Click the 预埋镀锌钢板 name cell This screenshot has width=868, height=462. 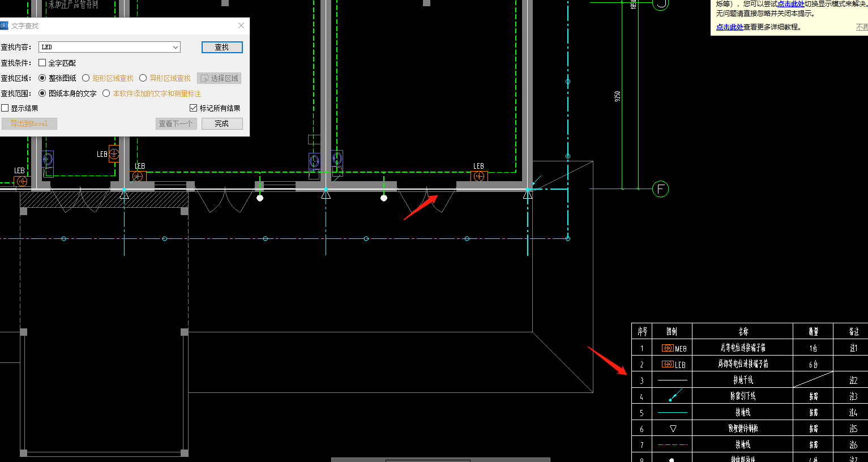(x=743, y=428)
